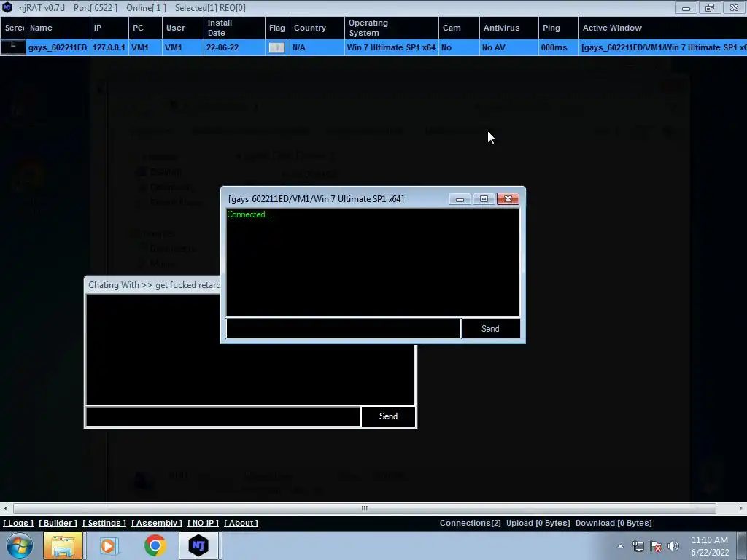
Task: Click the 'No AV' antivirus cell
Action: [x=508, y=47]
